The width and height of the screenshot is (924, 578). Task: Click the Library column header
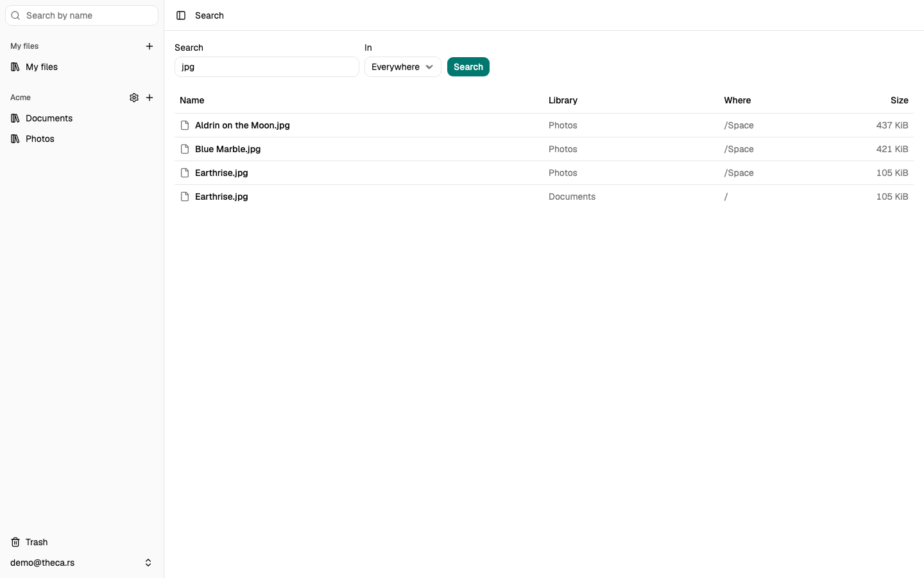[x=563, y=100]
